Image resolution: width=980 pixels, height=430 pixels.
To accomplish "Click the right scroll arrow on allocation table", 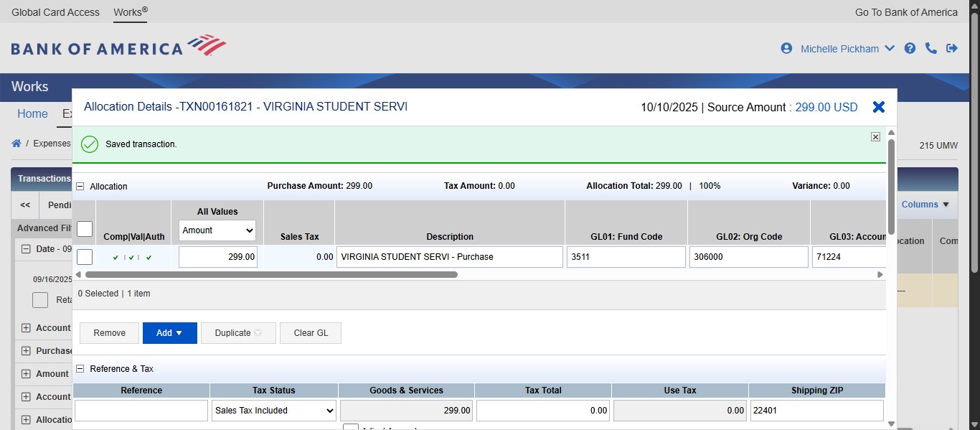I will pos(879,274).
